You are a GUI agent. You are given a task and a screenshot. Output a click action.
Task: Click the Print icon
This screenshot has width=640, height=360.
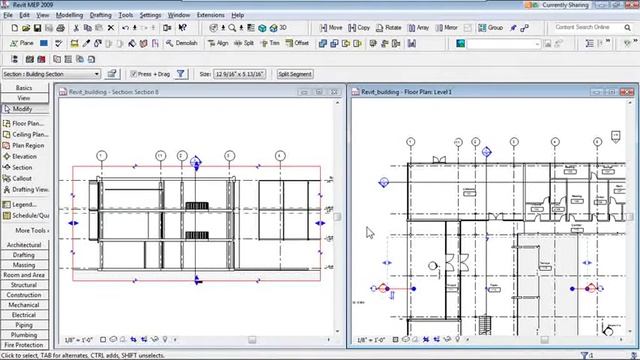click(60, 28)
